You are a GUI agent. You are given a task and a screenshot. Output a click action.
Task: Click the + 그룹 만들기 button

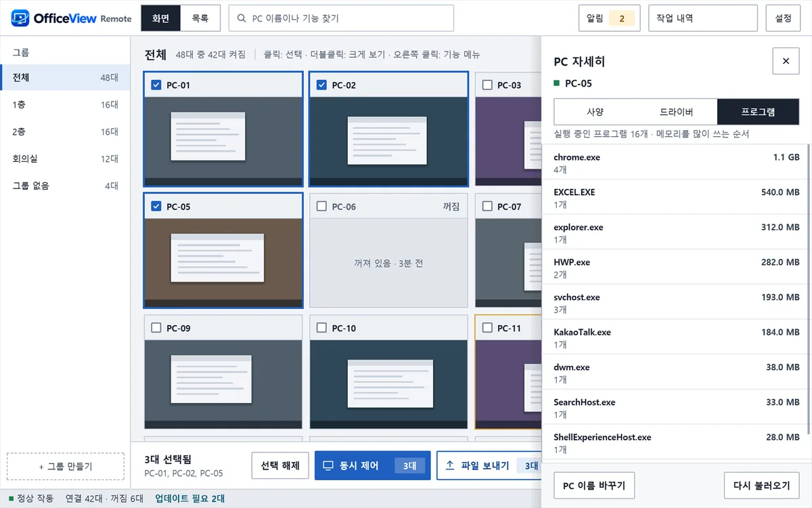click(66, 467)
